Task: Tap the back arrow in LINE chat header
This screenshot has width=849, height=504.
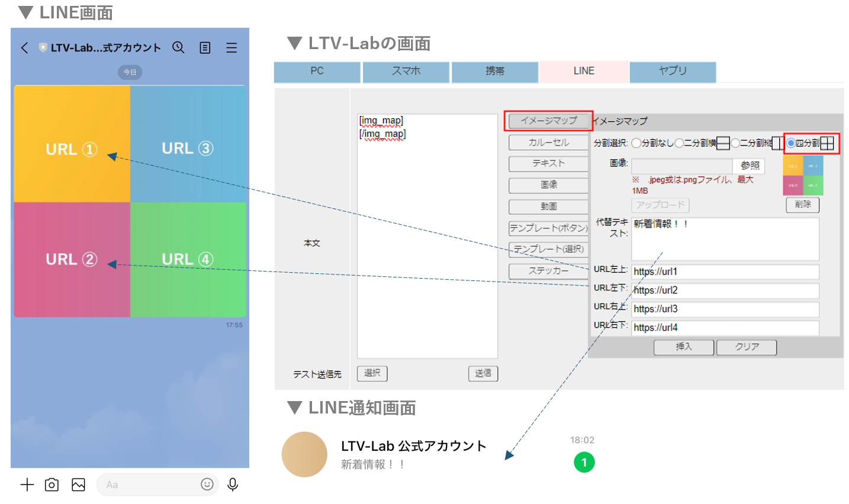Action: coord(24,48)
